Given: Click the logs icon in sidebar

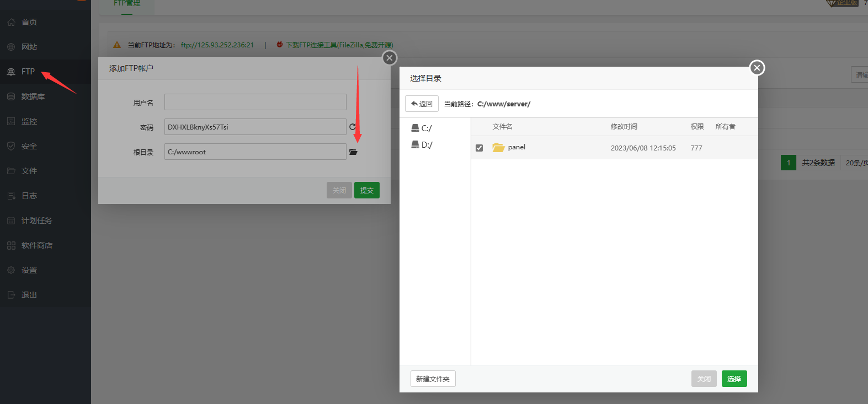Looking at the screenshot, I should [11, 196].
